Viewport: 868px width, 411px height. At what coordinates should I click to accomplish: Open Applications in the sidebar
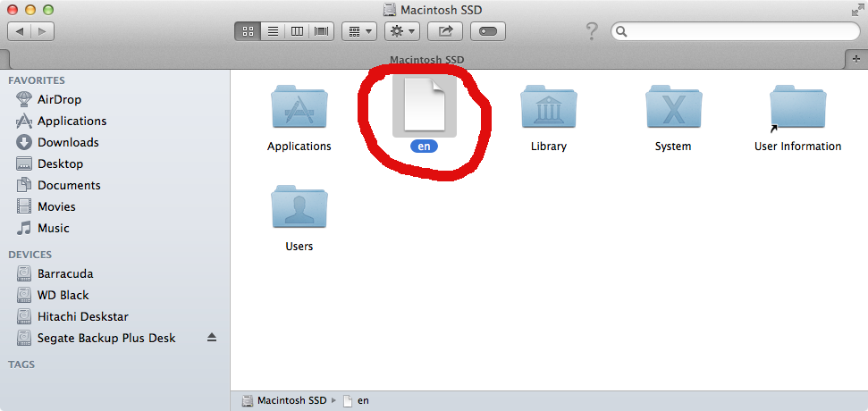click(x=72, y=122)
